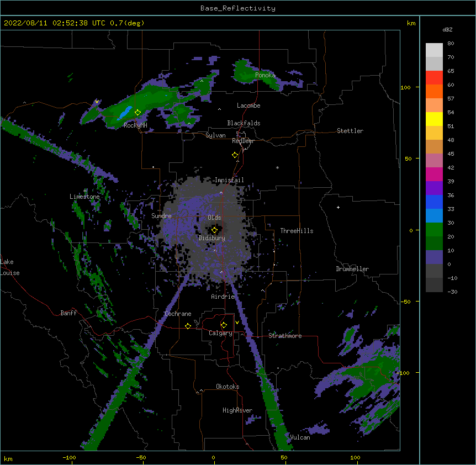Click the Lacombe city label

coord(248,105)
